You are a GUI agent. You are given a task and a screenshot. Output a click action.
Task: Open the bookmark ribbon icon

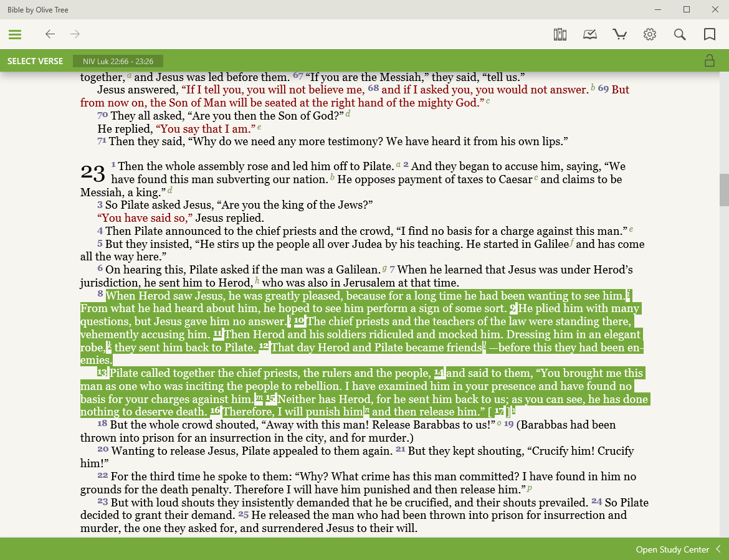pos(709,34)
